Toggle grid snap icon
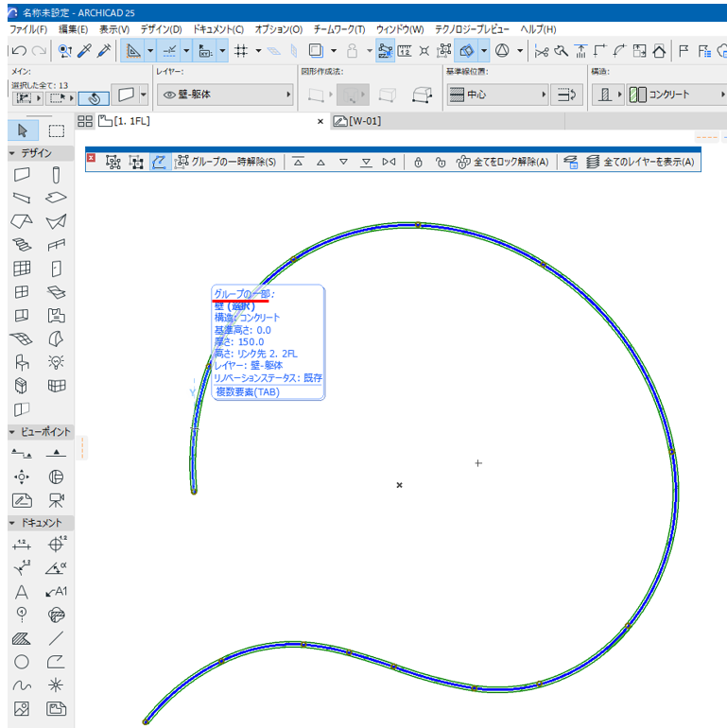Viewport: 727px width, 728px height. (x=241, y=51)
